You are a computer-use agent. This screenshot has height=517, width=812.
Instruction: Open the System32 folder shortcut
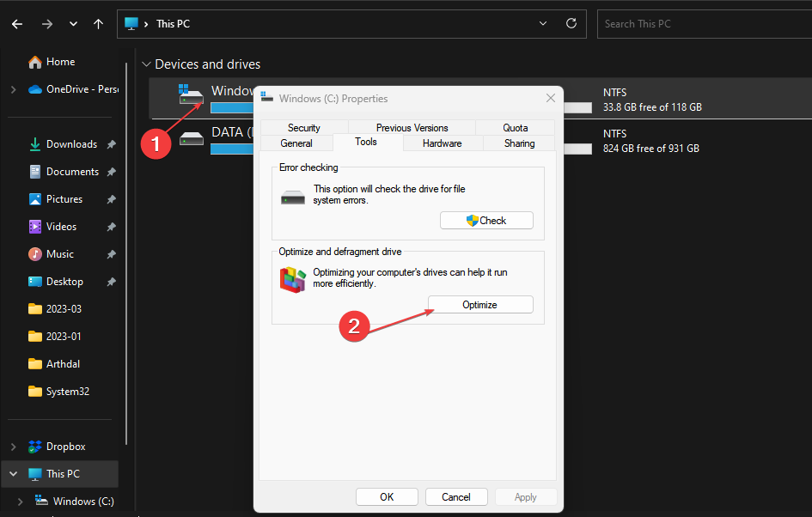(67, 392)
